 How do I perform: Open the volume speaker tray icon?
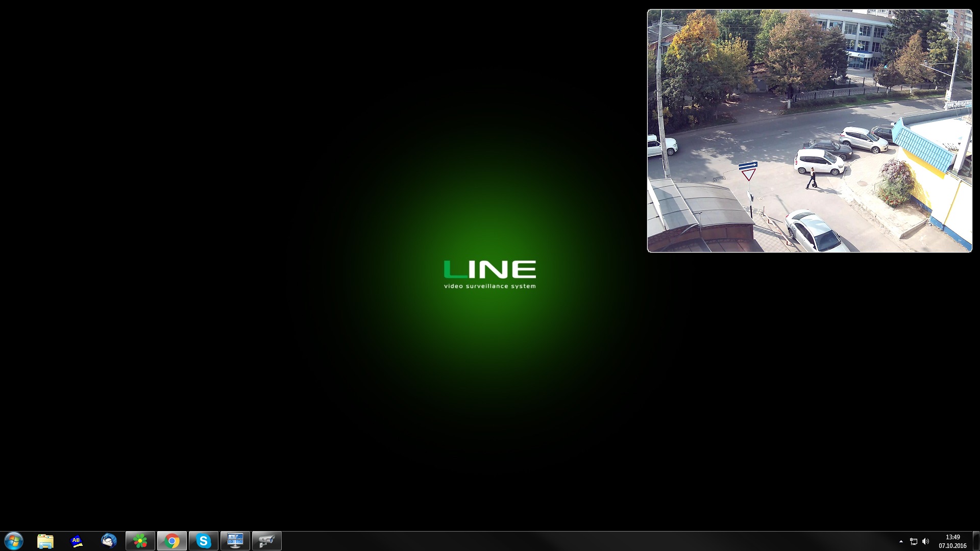tap(926, 541)
